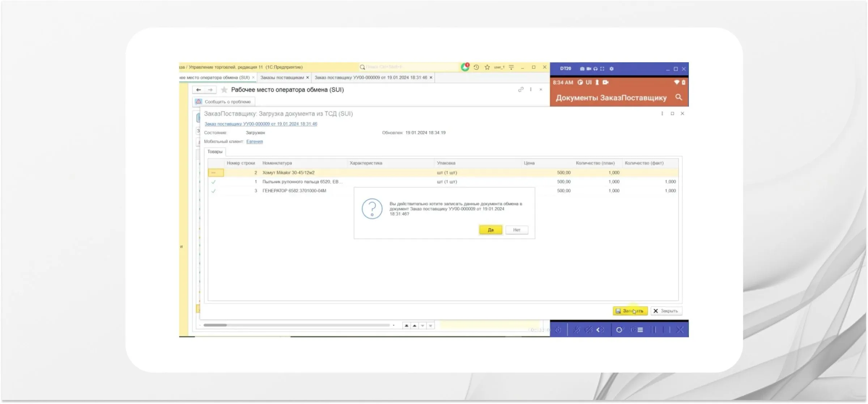Open Заказ поставщику УУ00-000009 link
Image resolution: width=868 pixels, height=404 pixels.
click(x=261, y=124)
